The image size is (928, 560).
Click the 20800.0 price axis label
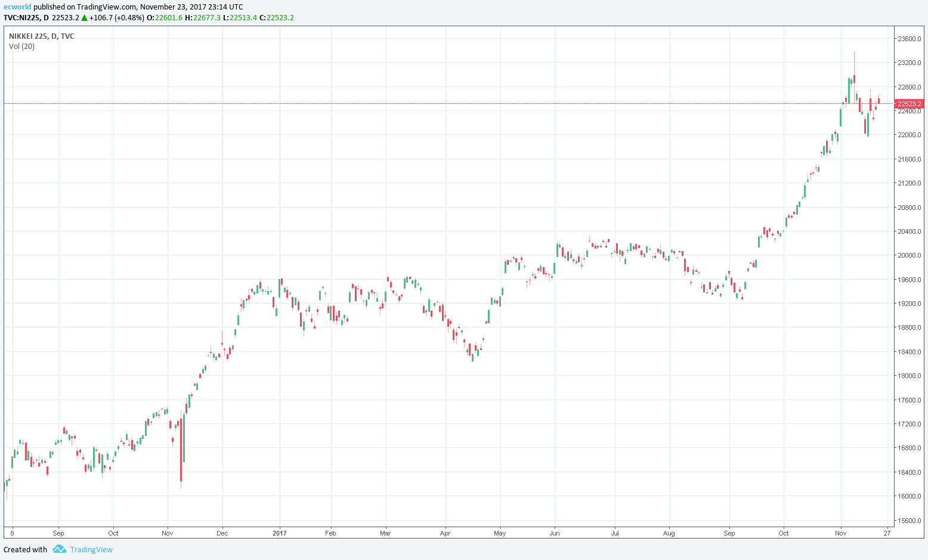tap(910, 208)
